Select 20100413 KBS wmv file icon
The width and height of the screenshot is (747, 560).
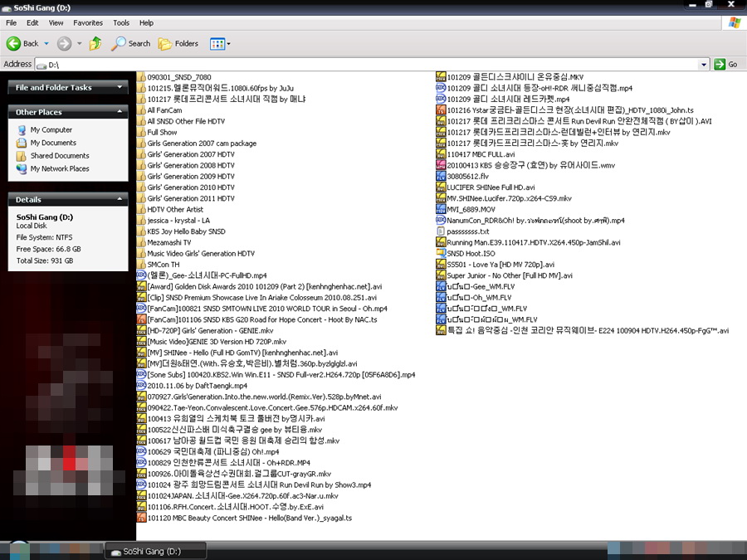point(441,165)
